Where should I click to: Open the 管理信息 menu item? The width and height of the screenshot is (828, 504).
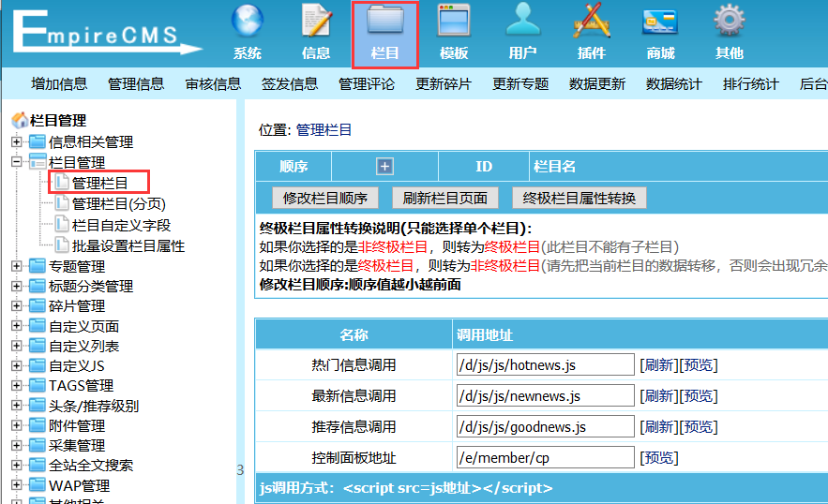(136, 84)
